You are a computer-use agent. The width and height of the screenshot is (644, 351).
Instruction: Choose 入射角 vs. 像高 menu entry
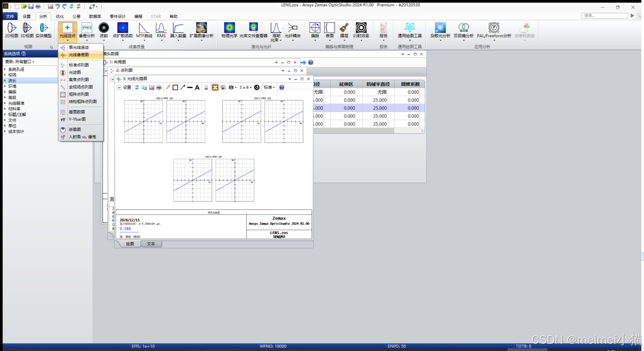(81, 137)
